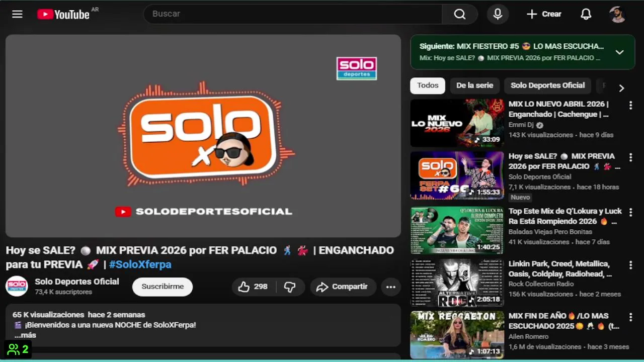Open Rock Collection Radio channel link
This screenshot has height=362, width=644.
tap(541, 284)
